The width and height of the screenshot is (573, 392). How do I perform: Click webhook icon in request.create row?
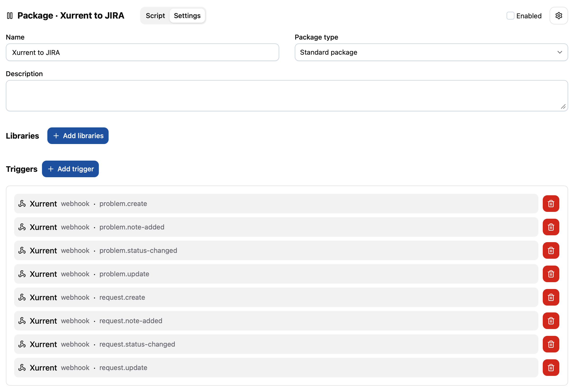22,297
